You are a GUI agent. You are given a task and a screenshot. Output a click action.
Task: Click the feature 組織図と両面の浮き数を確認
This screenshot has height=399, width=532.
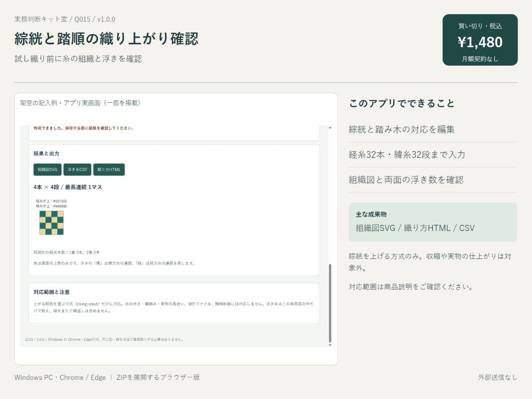coord(406,179)
